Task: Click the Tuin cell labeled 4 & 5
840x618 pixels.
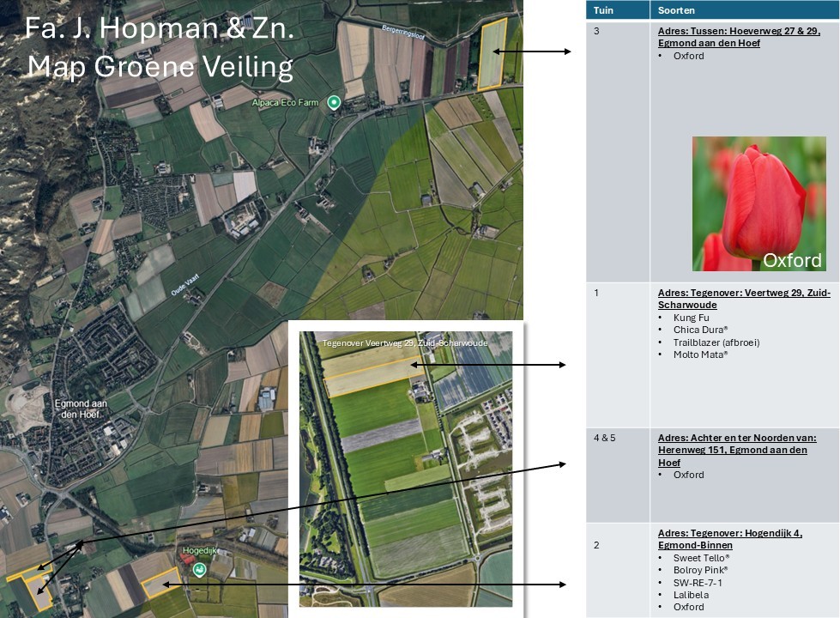Action: pos(605,438)
